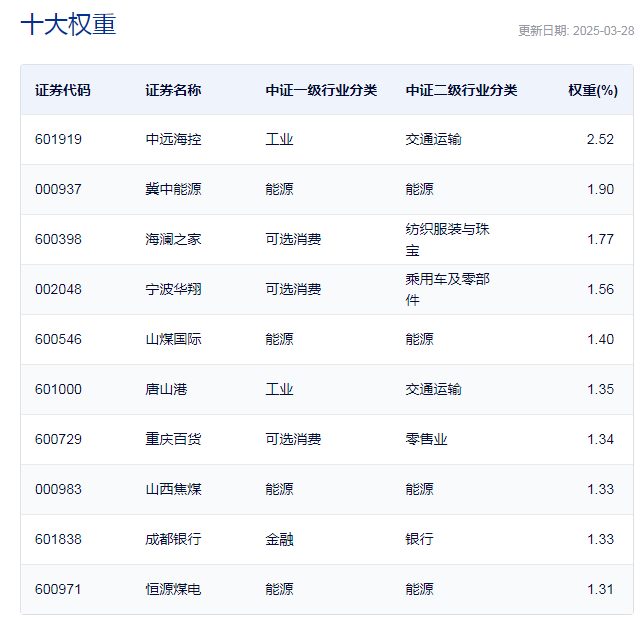Select stock code 000983
This screenshot has width=640, height=624.
(58, 489)
